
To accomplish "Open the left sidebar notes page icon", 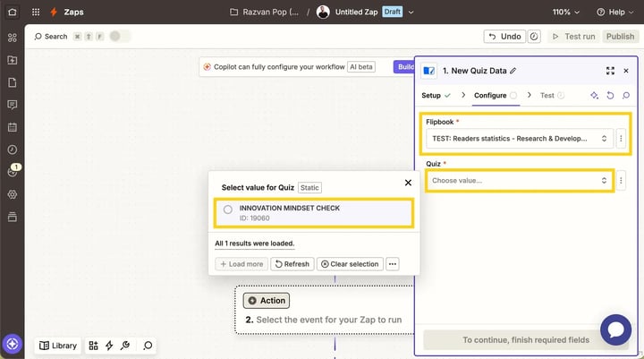I will (x=13, y=82).
